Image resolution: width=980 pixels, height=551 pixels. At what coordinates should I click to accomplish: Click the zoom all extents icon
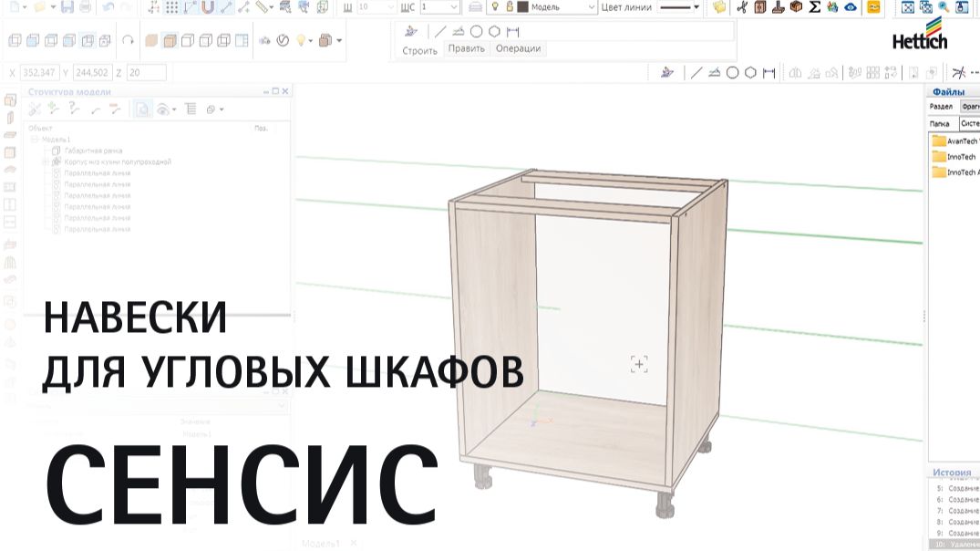[x=907, y=7]
